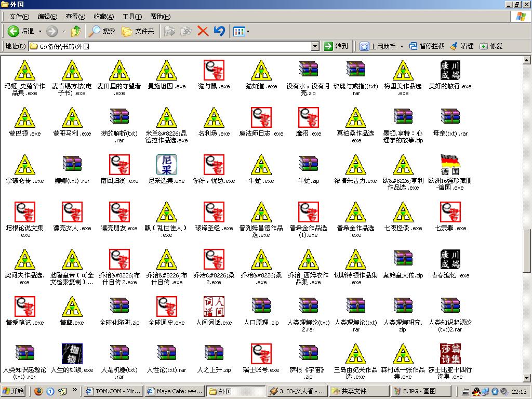
Task: Open the 搜索 search tool
Action: click(102, 31)
